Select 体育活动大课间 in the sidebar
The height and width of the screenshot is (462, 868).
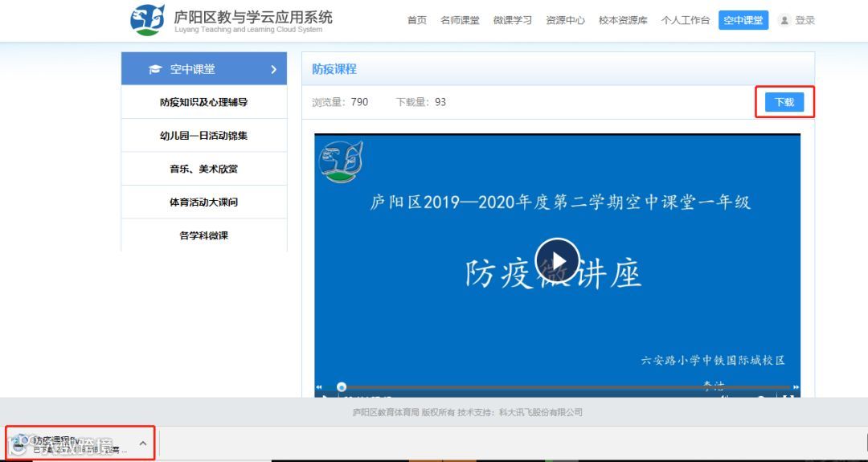tap(203, 202)
